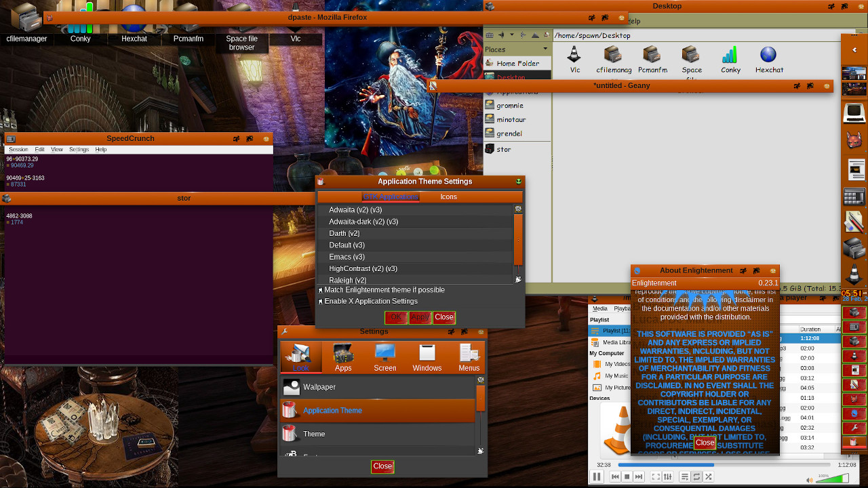Switch to the Icons tab
Image resolution: width=868 pixels, height=488 pixels.
coord(448,197)
